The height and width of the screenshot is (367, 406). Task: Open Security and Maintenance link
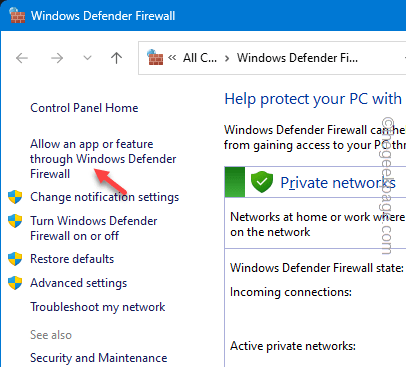(x=99, y=358)
